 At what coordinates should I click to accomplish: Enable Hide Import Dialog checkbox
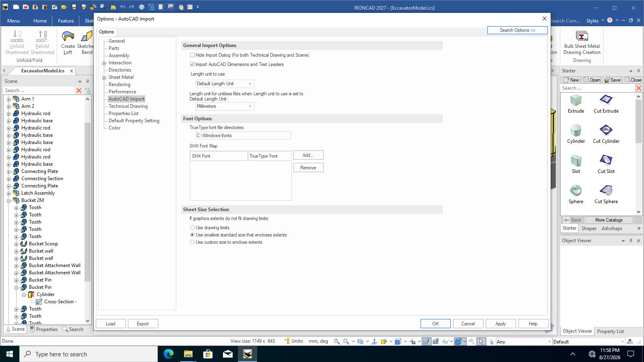(x=192, y=55)
